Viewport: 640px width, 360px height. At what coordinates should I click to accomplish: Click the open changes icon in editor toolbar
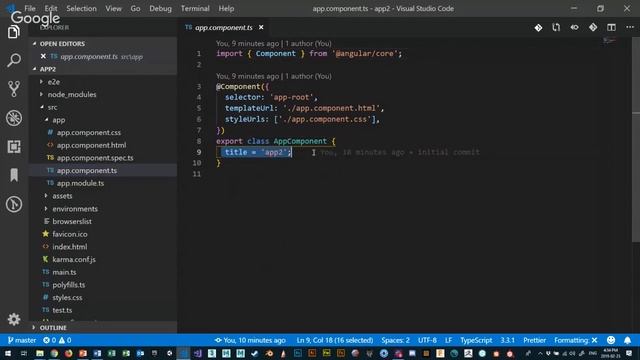[556, 27]
